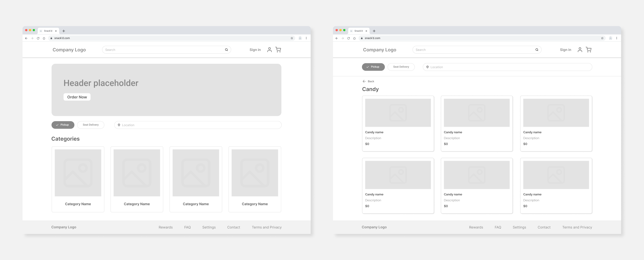Select Seat Delivery below the header placeholder

[x=91, y=125]
